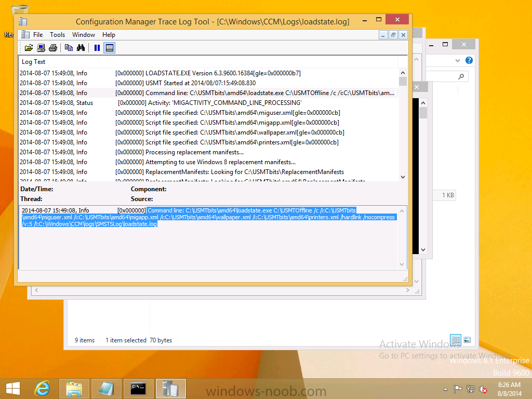Print the log using the printer icon

coord(53,48)
